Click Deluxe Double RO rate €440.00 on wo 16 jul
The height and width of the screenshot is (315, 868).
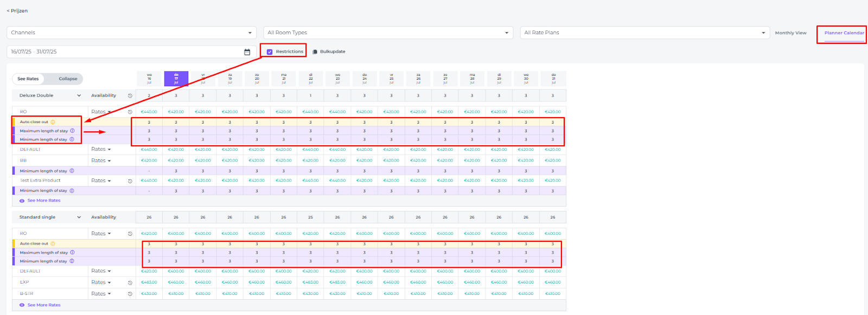(x=149, y=112)
